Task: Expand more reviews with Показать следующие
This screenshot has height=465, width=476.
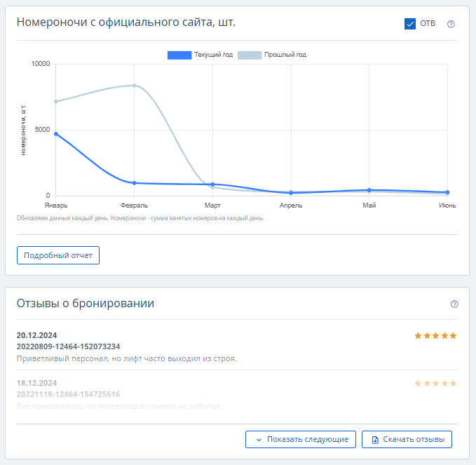Action: pos(301,439)
